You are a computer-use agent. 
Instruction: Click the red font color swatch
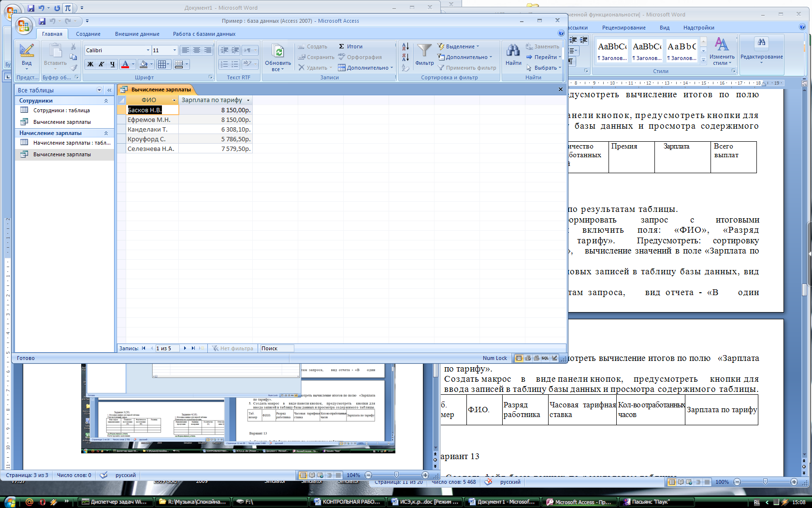tap(125, 64)
